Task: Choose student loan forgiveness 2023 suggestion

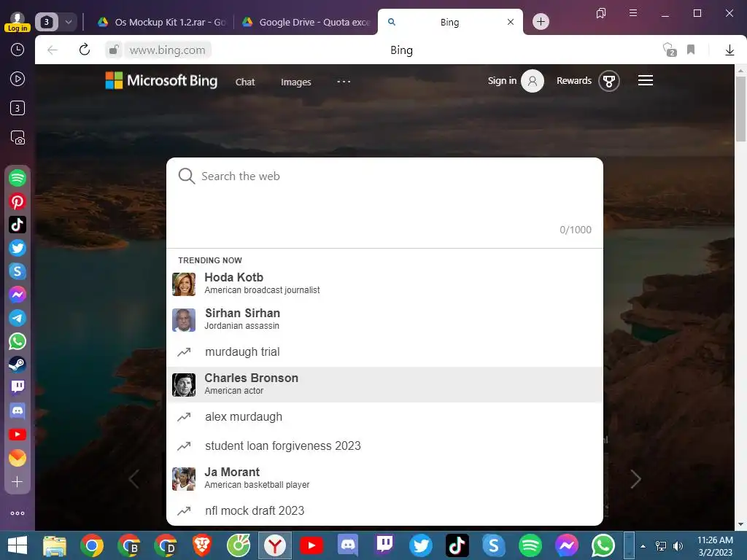Action: point(384,446)
